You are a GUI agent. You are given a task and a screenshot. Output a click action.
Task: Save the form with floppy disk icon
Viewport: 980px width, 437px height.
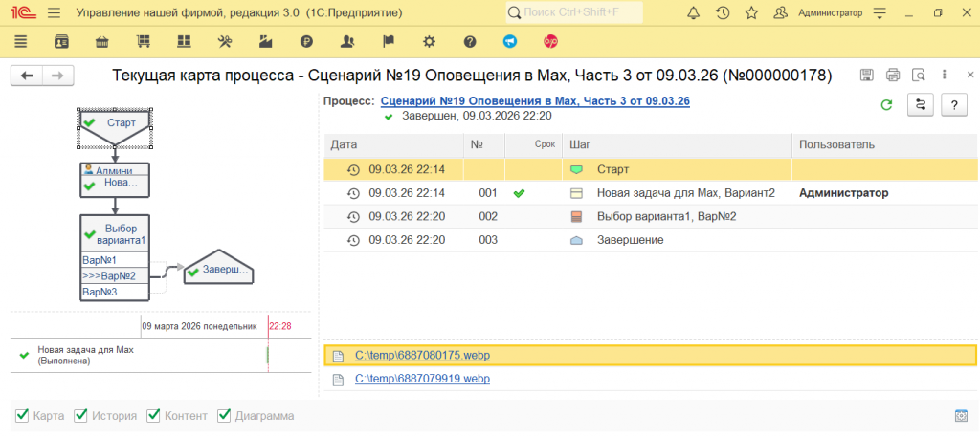click(x=867, y=76)
